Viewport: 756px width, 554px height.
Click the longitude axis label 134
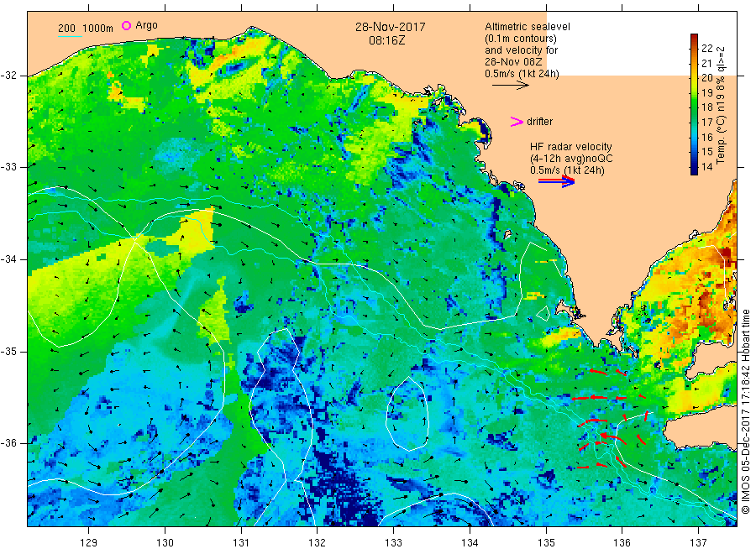pos(470,543)
